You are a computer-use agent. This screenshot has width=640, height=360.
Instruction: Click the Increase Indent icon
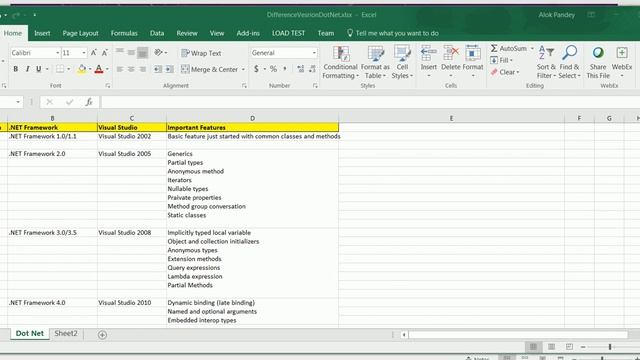169,69
